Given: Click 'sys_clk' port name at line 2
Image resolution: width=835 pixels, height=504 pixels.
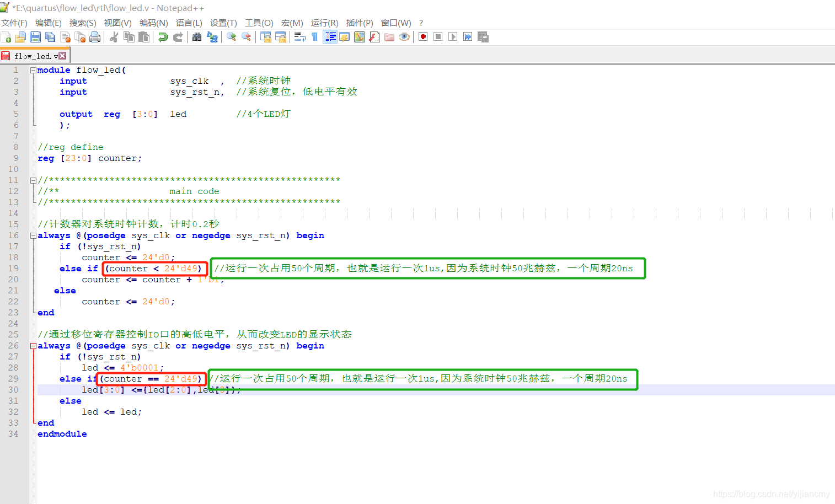Looking at the screenshot, I should [189, 81].
